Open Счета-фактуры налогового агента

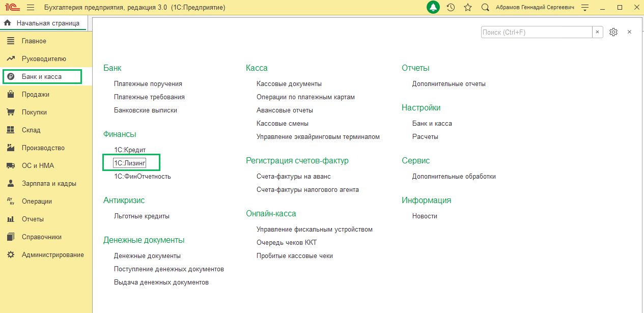(x=307, y=190)
